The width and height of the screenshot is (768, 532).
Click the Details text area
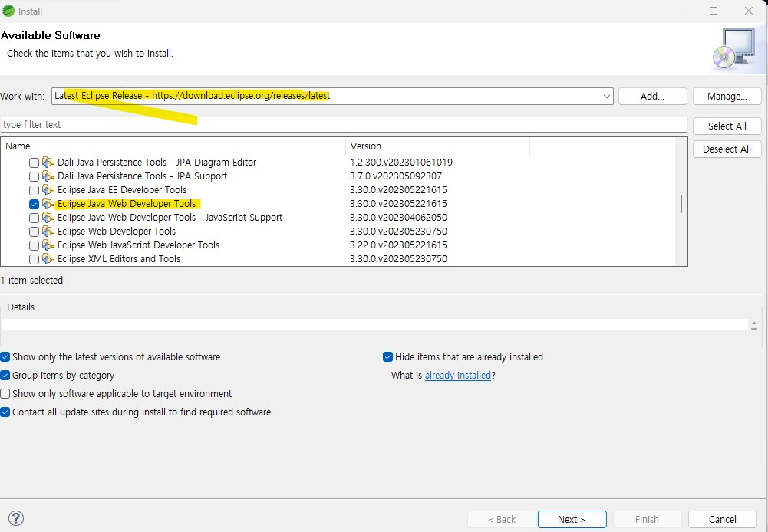tap(374, 325)
